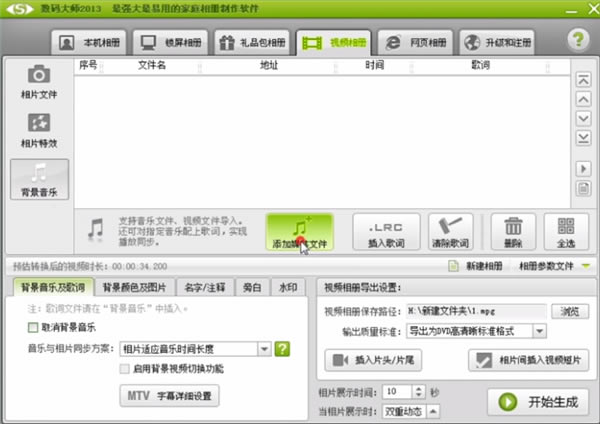Toggle the 取消背景音乐 checkbox

coord(33,328)
